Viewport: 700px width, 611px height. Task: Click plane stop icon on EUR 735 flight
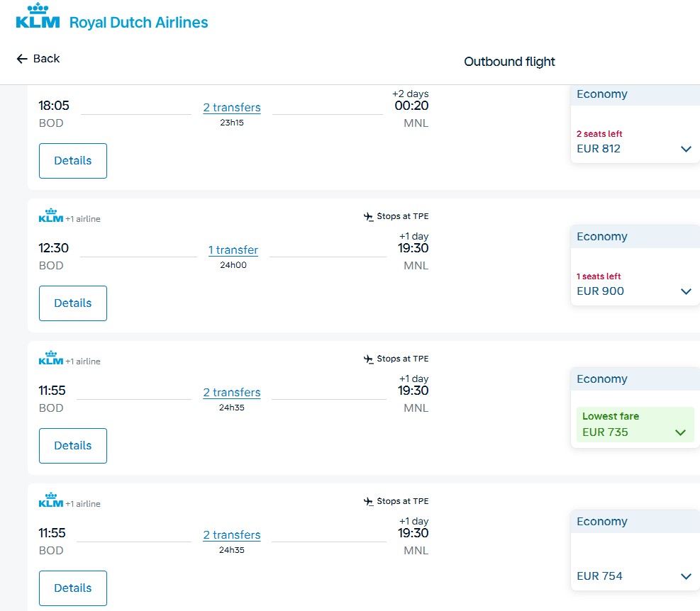coord(368,359)
